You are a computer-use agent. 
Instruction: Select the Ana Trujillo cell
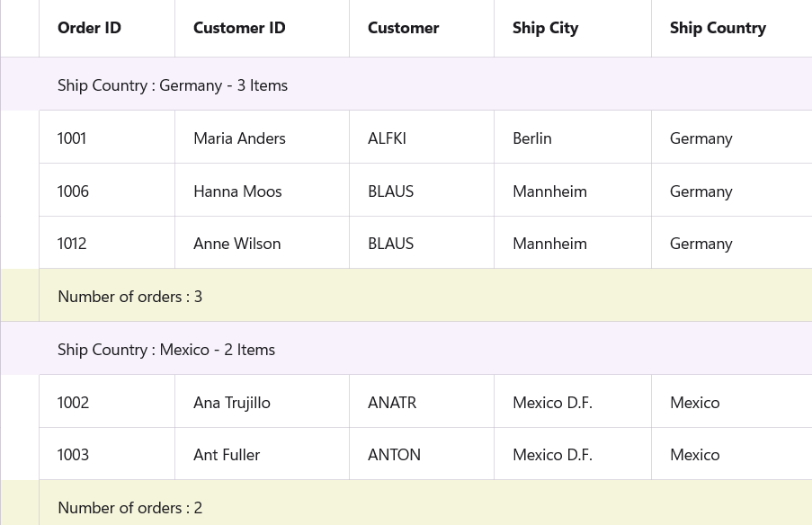coord(232,402)
